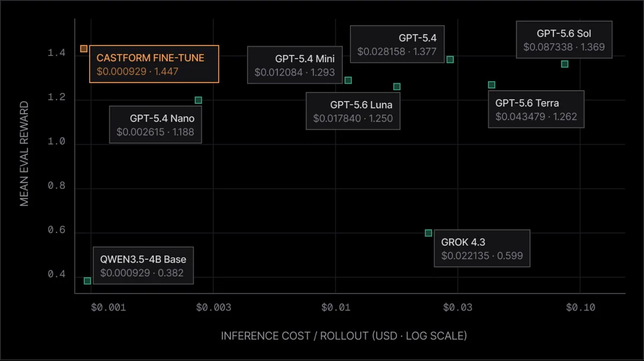Select the GPT-5.6 Sol label title
Image resolution: width=644 pixels, height=361 pixels.
(x=564, y=33)
